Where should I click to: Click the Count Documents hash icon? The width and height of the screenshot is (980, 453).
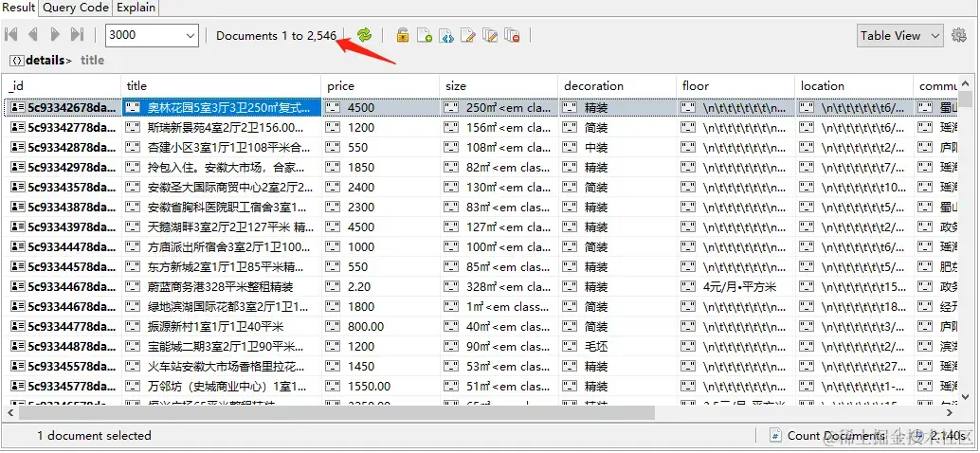point(775,436)
